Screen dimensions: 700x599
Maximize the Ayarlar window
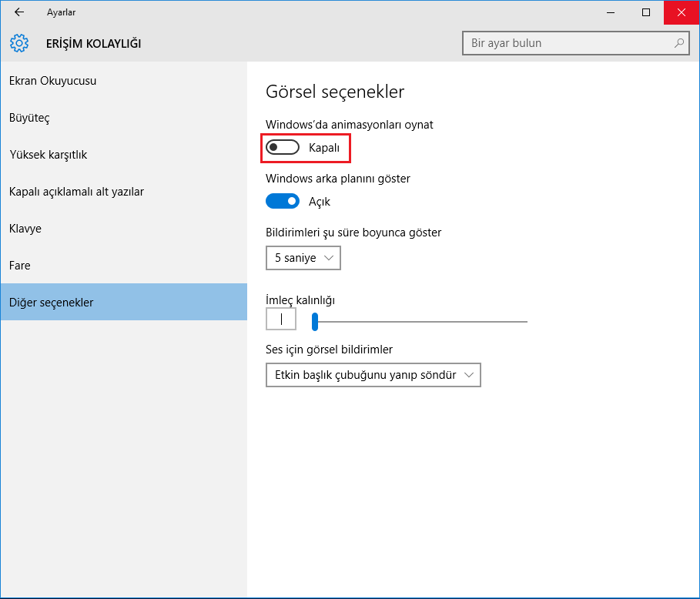coord(646,12)
